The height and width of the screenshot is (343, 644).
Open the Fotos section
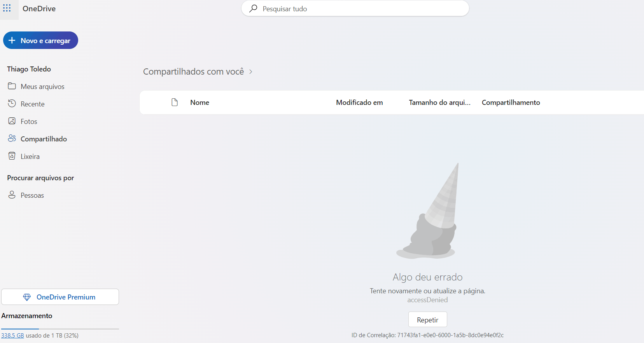pyautogui.click(x=29, y=121)
